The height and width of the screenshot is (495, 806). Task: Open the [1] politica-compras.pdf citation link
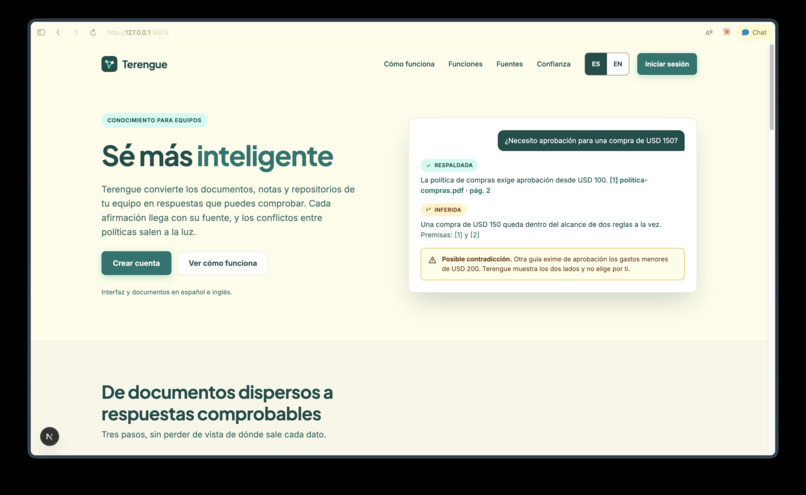534,185
